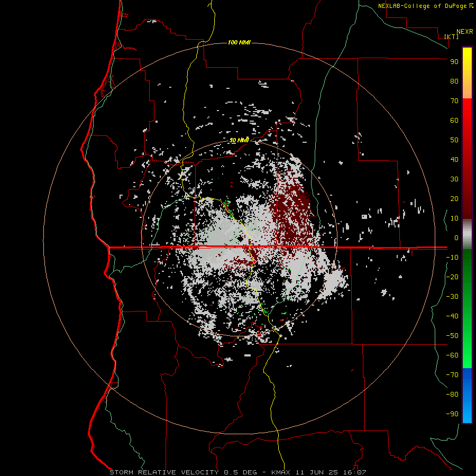Pick the yellow-orange top segment of the color bar

point(467,73)
